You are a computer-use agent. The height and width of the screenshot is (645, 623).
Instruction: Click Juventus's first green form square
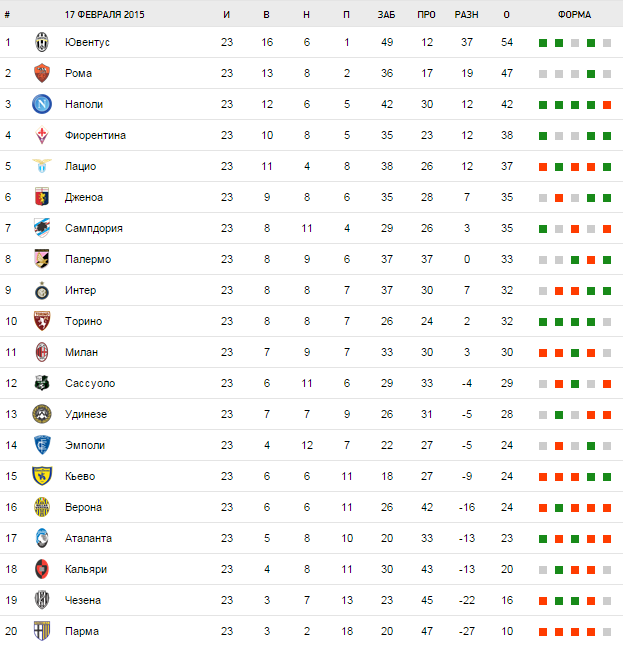(542, 43)
